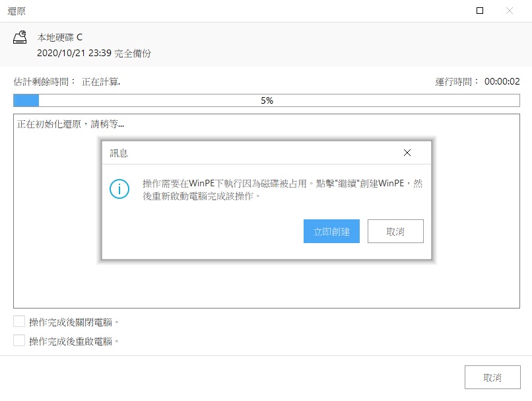The height and width of the screenshot is (401, 532).
Task: Click the 估計剩餘時間 label
Action: click(x=44, y=82)
